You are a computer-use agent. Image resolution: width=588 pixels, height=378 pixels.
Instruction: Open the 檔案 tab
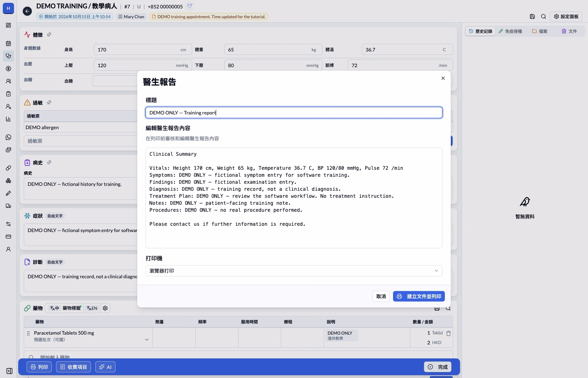(540, 31)
